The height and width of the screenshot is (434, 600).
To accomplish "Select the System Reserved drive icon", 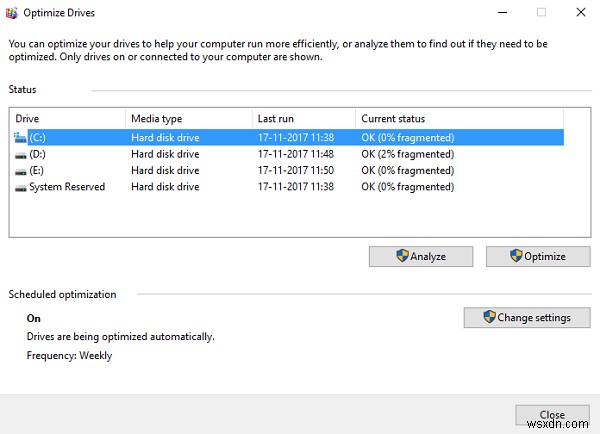I will (20, 188).
